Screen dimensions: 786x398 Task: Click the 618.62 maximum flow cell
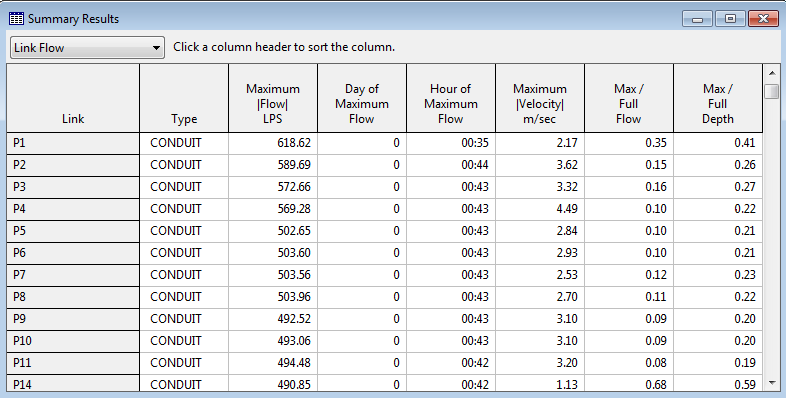(273, 143)
